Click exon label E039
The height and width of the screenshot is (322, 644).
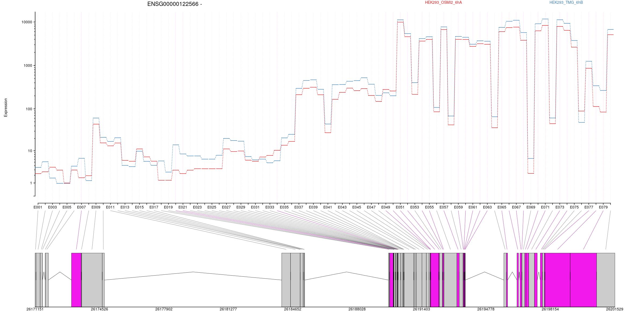313,207
